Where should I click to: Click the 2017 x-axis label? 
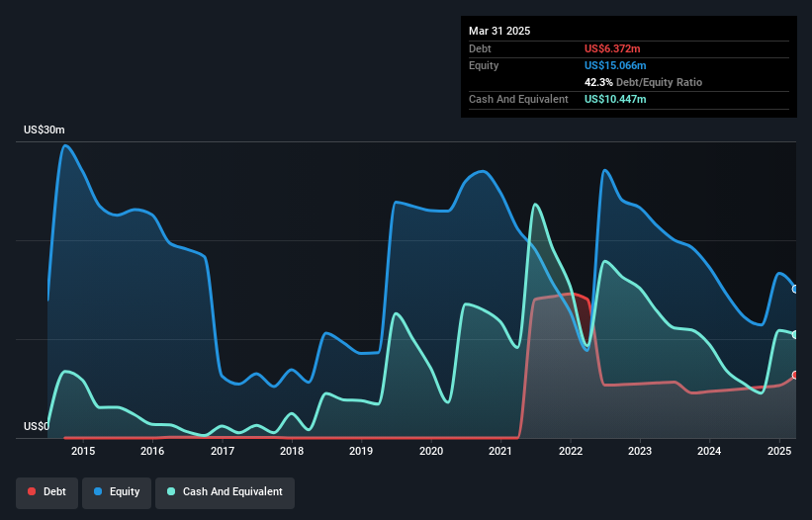click(x=223, y=451)
